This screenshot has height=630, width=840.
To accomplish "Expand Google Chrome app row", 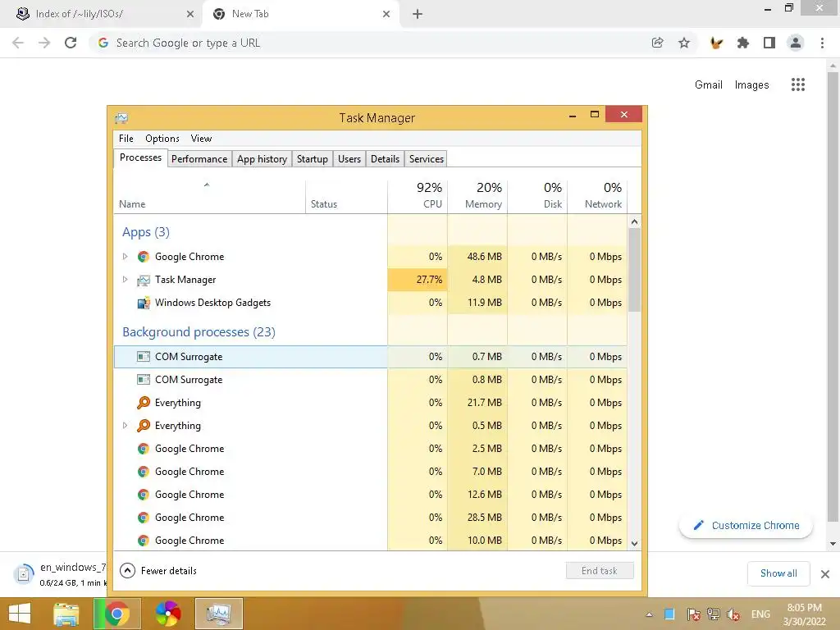I will (x=125, y=257).
